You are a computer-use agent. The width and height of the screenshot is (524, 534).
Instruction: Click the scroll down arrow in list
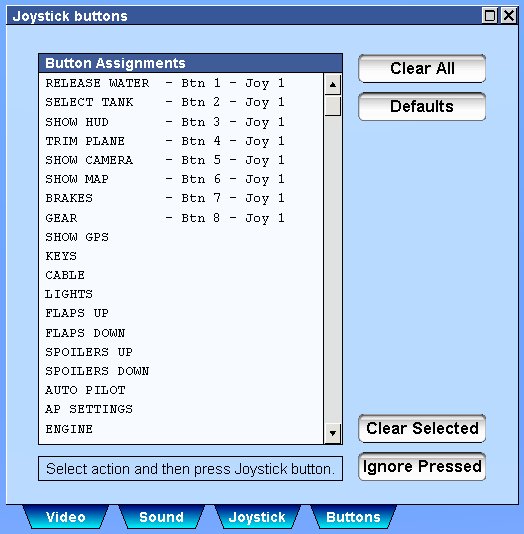pyautogui.click(x=333, y=433)
